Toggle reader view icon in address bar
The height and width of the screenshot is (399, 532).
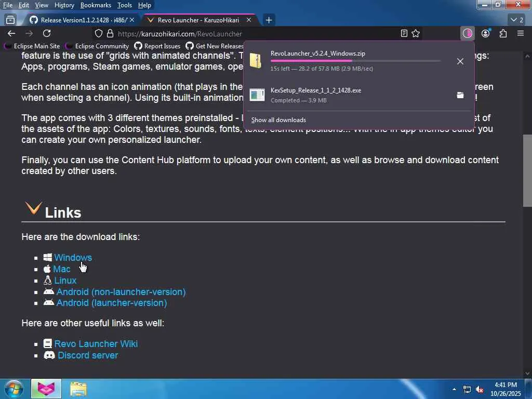[404, 33]
